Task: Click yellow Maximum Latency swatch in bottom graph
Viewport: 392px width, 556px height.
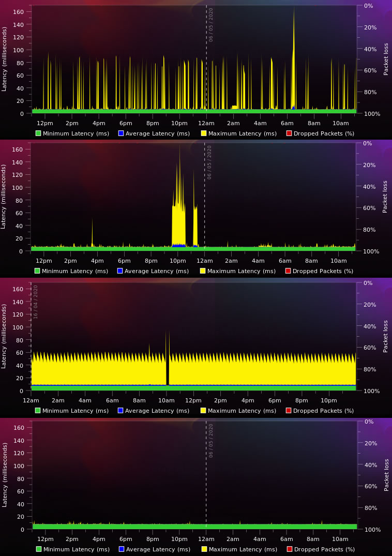Action: 204,549
